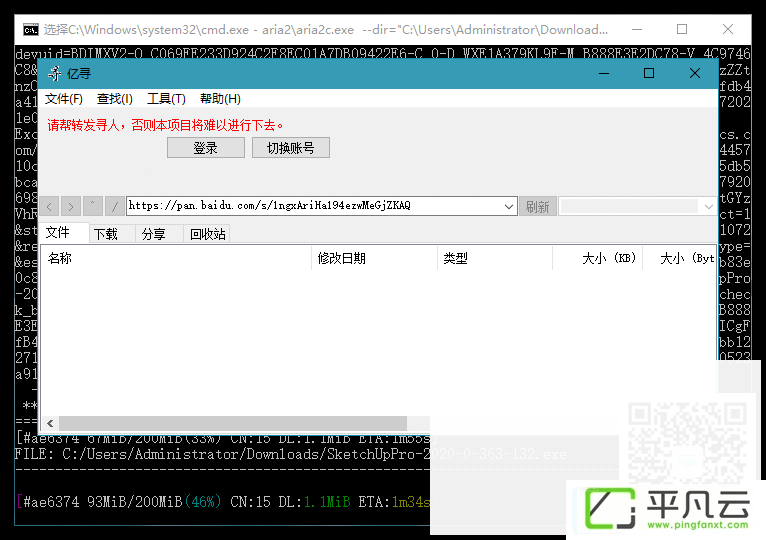This screenshot has height=540, width=766.
Task: Switch to the 回收站 tab
Action: [207, 234]
